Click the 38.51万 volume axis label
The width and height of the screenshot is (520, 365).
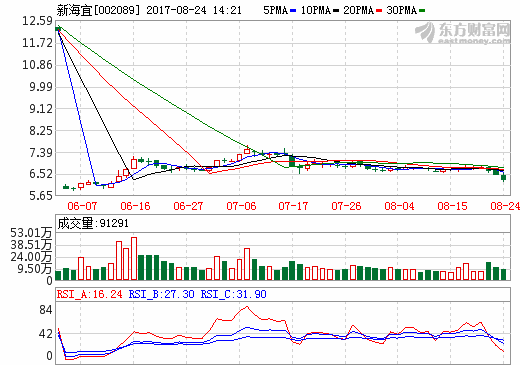[x=31, y=245]
